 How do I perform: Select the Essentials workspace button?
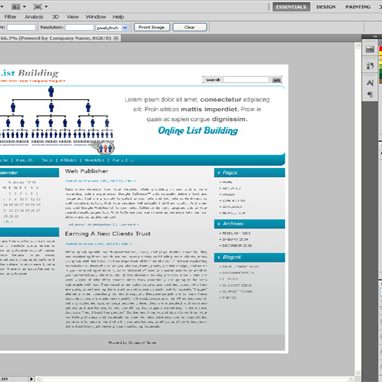click(x=291, y=7)
